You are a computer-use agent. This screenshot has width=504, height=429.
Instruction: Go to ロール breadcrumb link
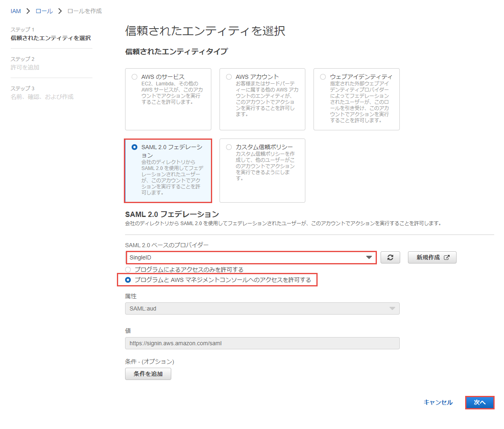(44, 11)
